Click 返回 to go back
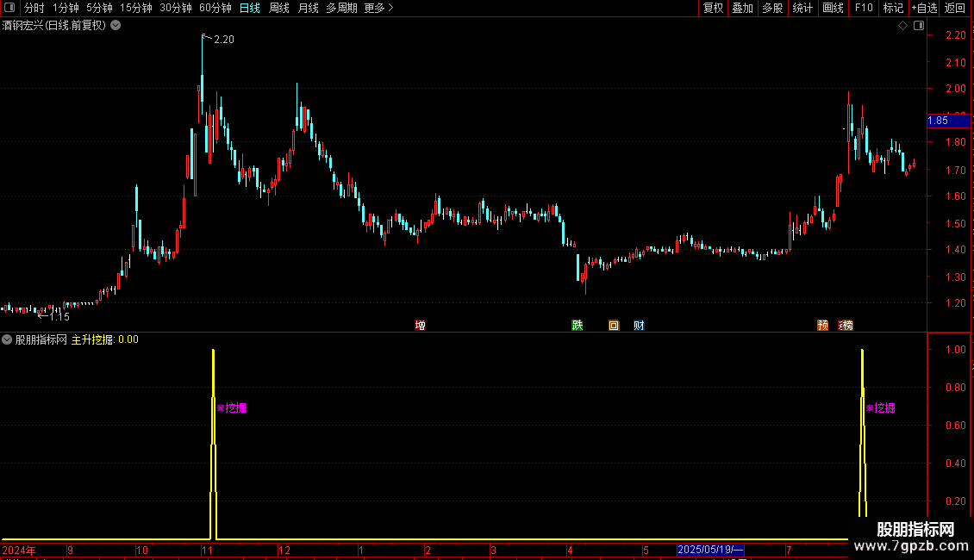Viewport: 974px width, 560px height. pos(955,8)
